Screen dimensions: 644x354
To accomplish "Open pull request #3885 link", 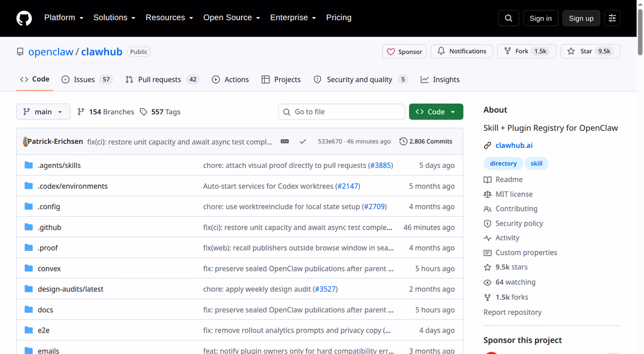I will click(380, 165).
